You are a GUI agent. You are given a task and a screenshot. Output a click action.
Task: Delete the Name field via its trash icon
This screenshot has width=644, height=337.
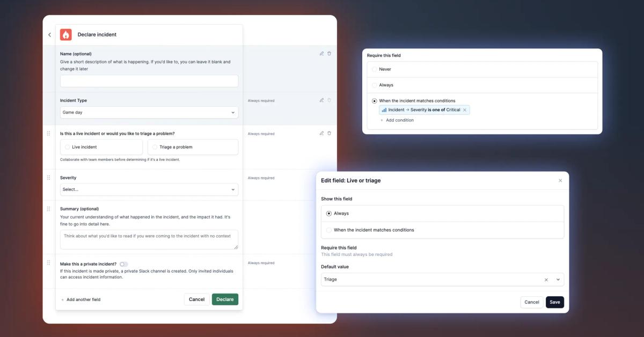329,53
